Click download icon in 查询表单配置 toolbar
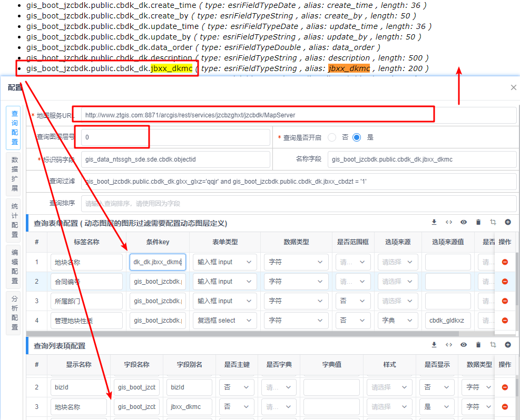 (434, 223)
